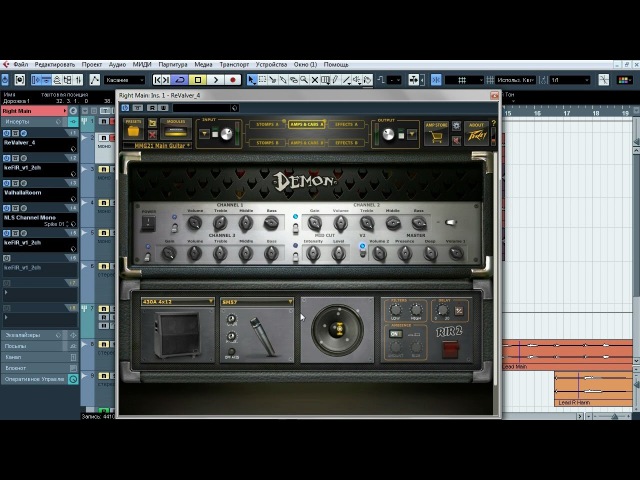Click the speaker cone image in the cabinet

pos(337,331)
